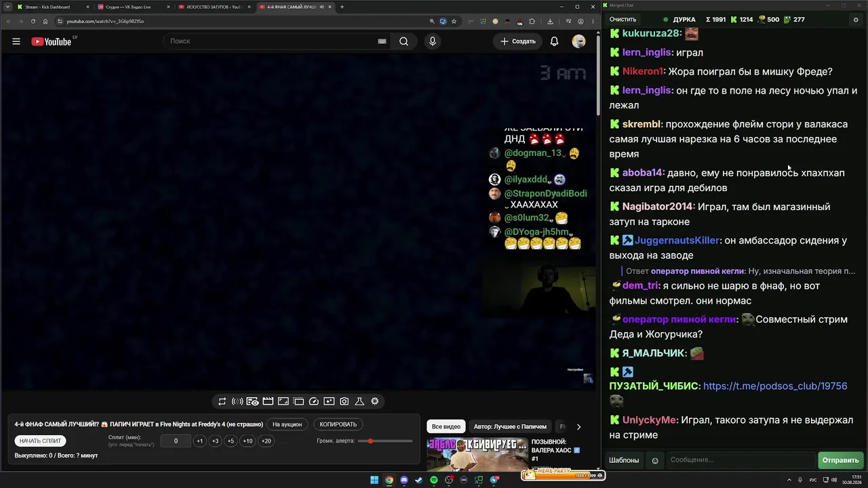The width and height of the screenshot is (868, 488).
Task: Click the Отправить send button
Action: [x=840, y=461]
